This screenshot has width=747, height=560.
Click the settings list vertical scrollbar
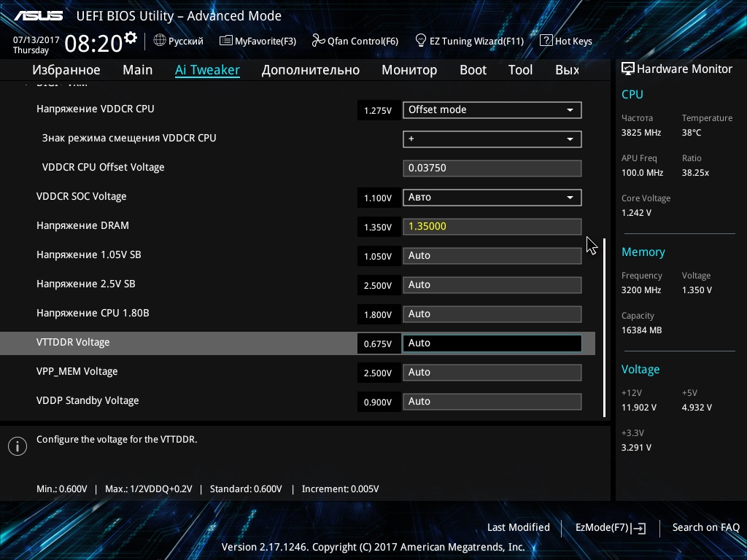tap(605, 327)
